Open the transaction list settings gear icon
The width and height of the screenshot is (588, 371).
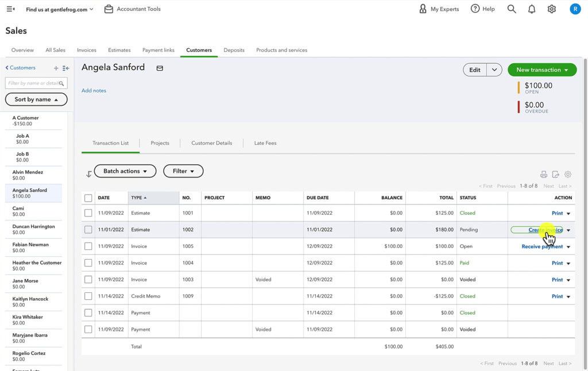point(568,174)
